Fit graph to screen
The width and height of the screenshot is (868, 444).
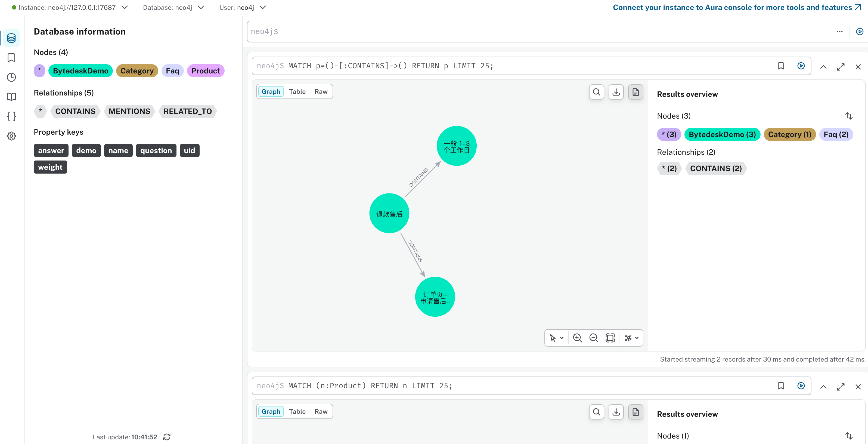pyautogui.click(x=610, y=338)
